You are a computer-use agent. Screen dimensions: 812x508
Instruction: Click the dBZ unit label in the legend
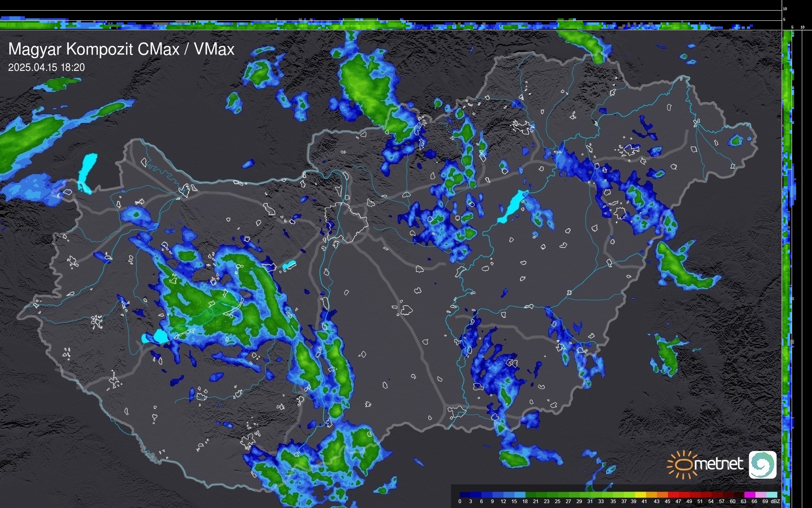click(x=775, y=501)
